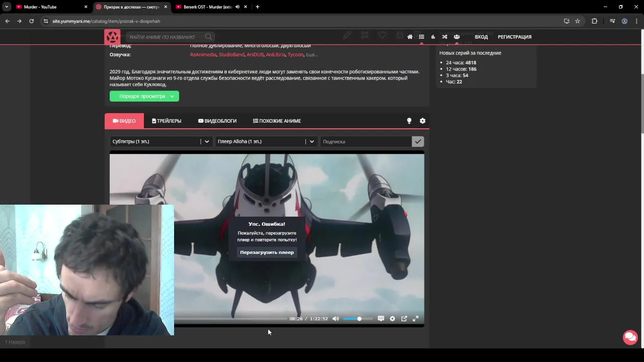Open the Tycoon voice-over link

pyautogui.click(x=296, y=54)
